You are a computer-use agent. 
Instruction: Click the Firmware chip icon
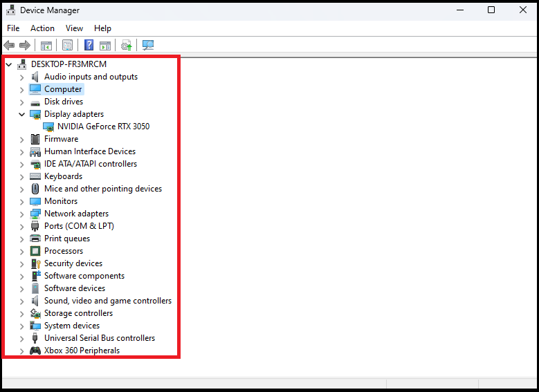35,139
